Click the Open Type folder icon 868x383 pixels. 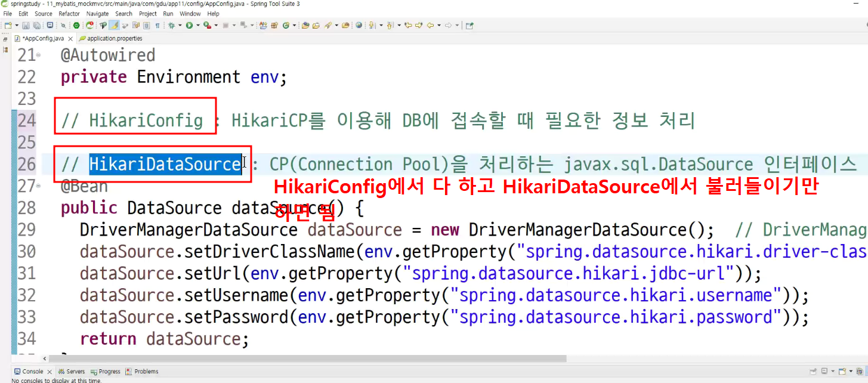pos(305,26)
